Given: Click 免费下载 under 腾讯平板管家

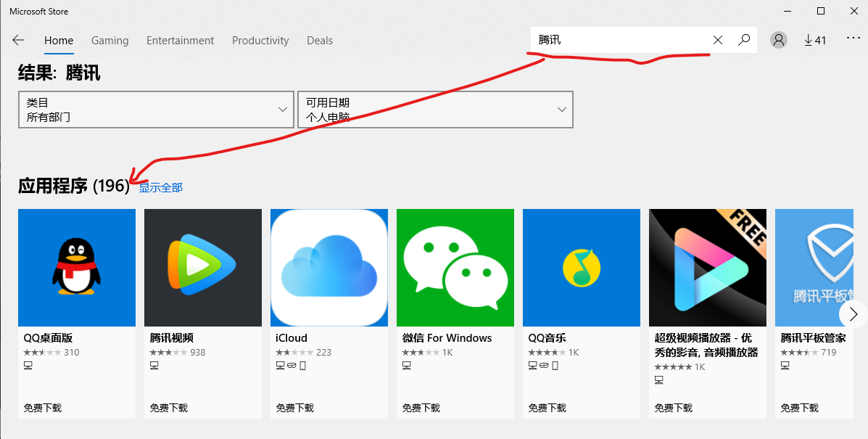Looking at the screenshot, I should 800,408.
